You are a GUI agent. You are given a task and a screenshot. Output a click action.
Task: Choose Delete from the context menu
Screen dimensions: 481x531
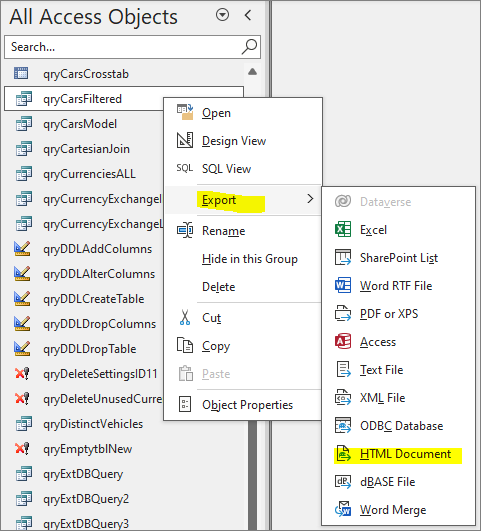point(243,286)
